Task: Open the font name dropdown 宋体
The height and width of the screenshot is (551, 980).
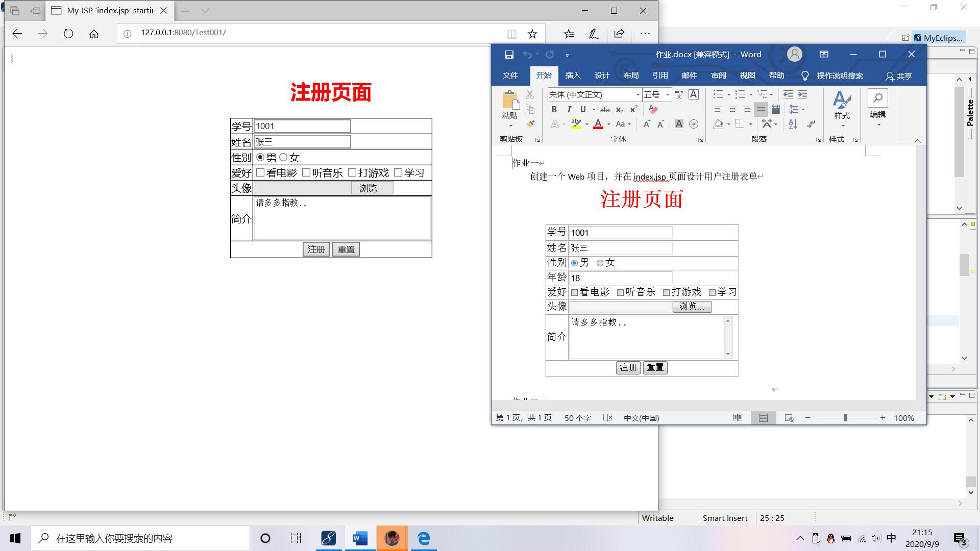Action: point(638,95)
